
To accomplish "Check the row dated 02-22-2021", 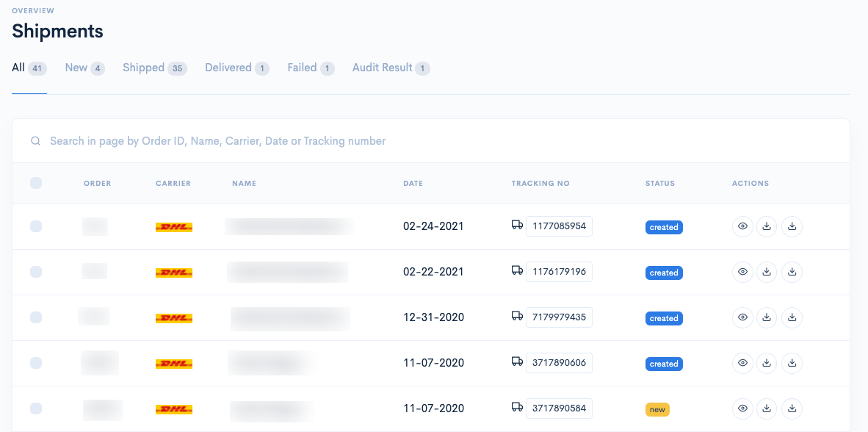I will point(36,271).
